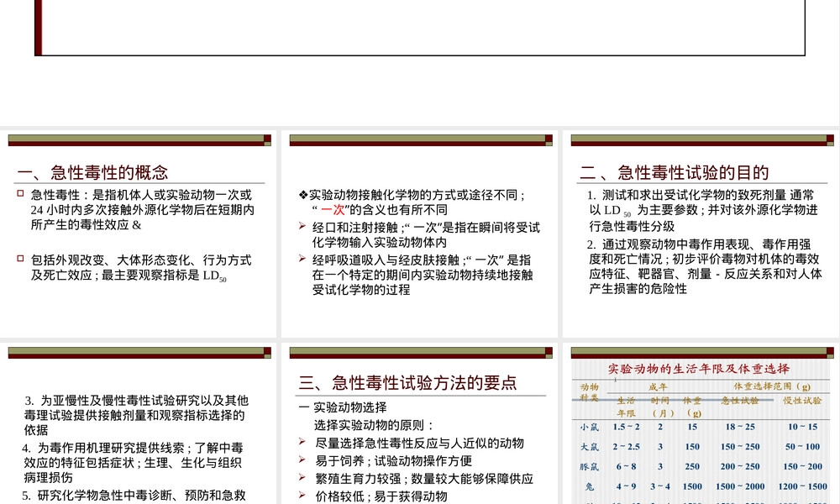
Task: Click the line 选择实验动物的原则：
Action: [374, 425]
